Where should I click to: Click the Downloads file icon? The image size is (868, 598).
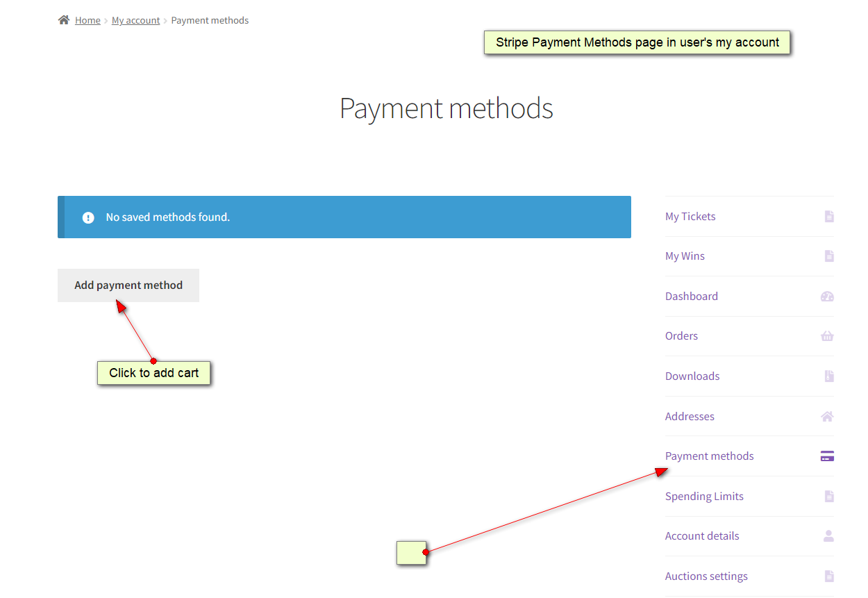coord(828,376)
